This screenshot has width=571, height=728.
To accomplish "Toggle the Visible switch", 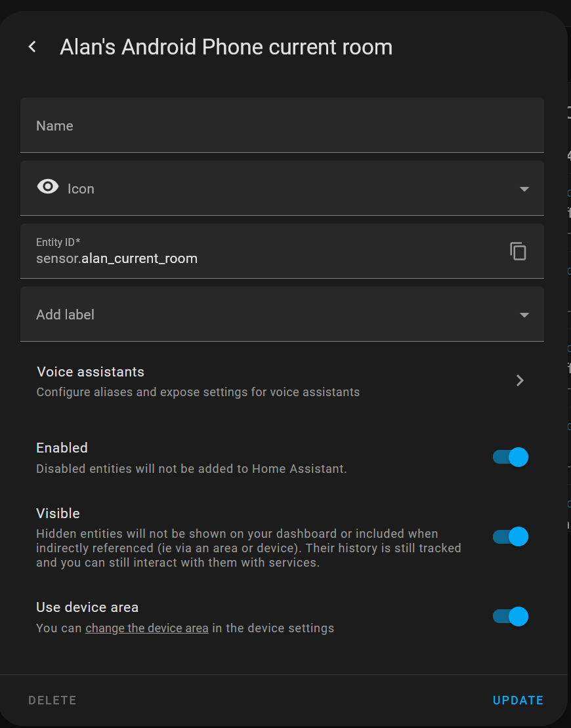I will pyautogui.click(x=510, y=536).
